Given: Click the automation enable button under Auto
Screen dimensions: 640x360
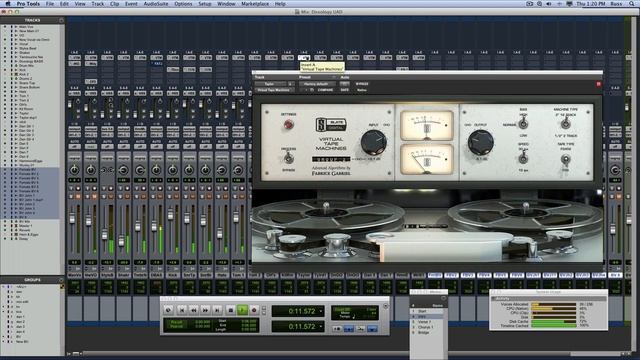Looking at the screenshot, I should (344, 84).
